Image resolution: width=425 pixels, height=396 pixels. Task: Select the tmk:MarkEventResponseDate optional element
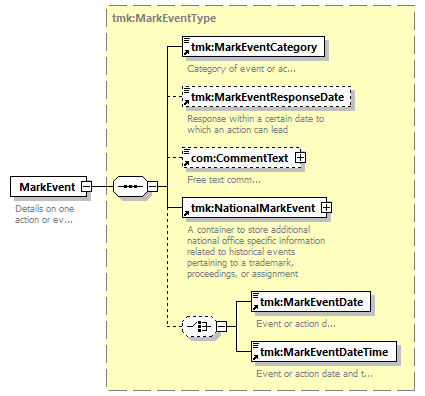click(x=267, y=97)
